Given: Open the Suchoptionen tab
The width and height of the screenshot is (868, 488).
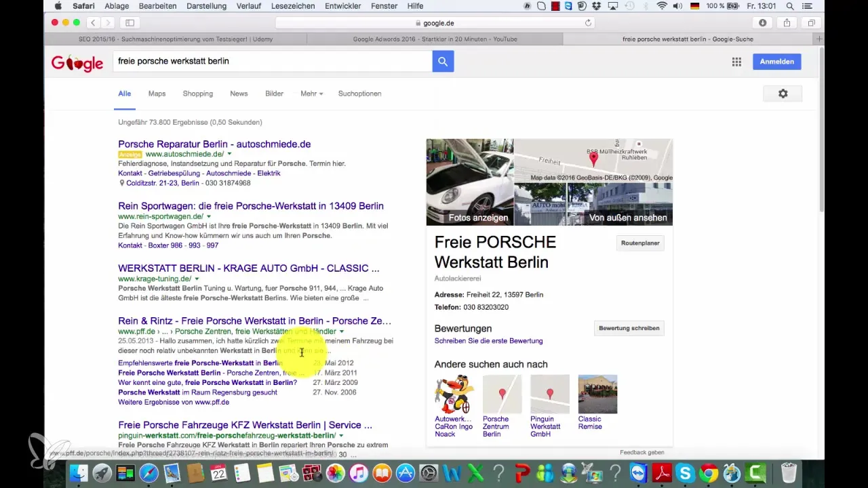Looking at the screenshot, I should pos(359,94).
